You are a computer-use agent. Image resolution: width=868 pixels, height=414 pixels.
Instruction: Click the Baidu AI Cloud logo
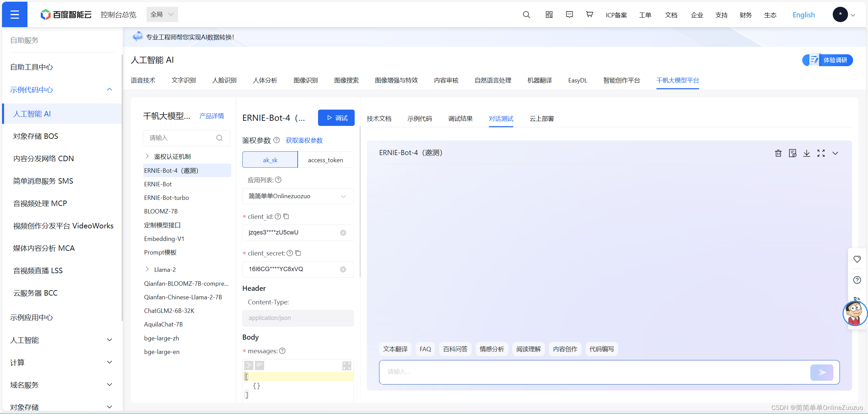click(66, 15)
